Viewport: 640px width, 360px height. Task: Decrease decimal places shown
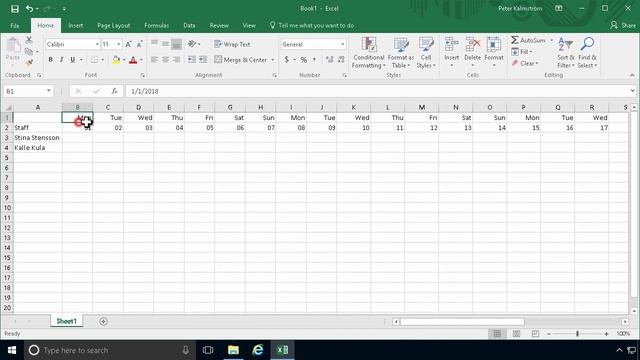(341, 60)
